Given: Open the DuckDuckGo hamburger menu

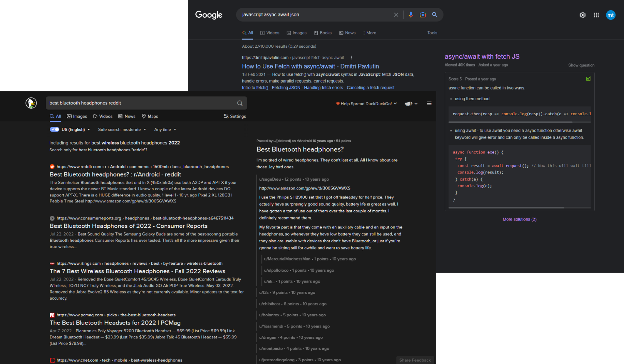Looking at the screenshot, I should pyautogui.click(x=429, y=103).
